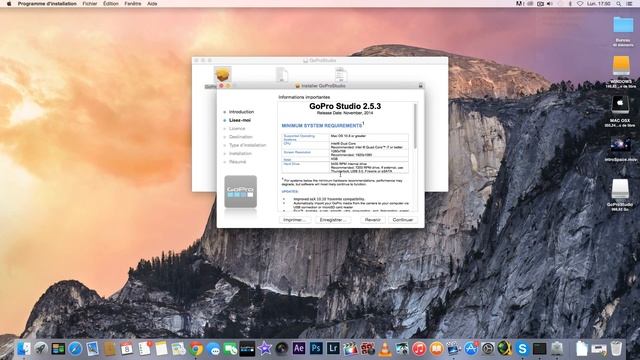Image resolution: width=640 pixels, height=360 pixels.
Task: Click the Licence step in sidebar
Action: [x=237, y=129]
